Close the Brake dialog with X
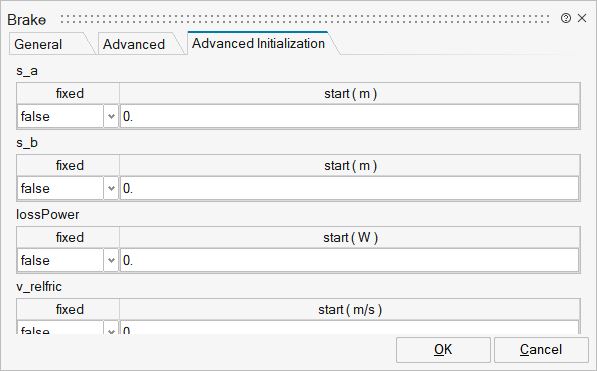Viewport: 597px width, 371px height. (582, 18)
